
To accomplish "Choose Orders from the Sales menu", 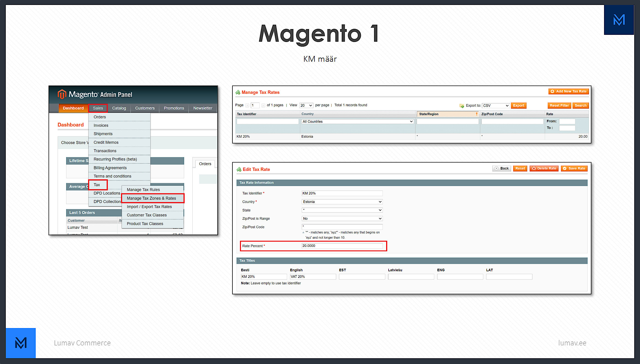I will (119, 117).
